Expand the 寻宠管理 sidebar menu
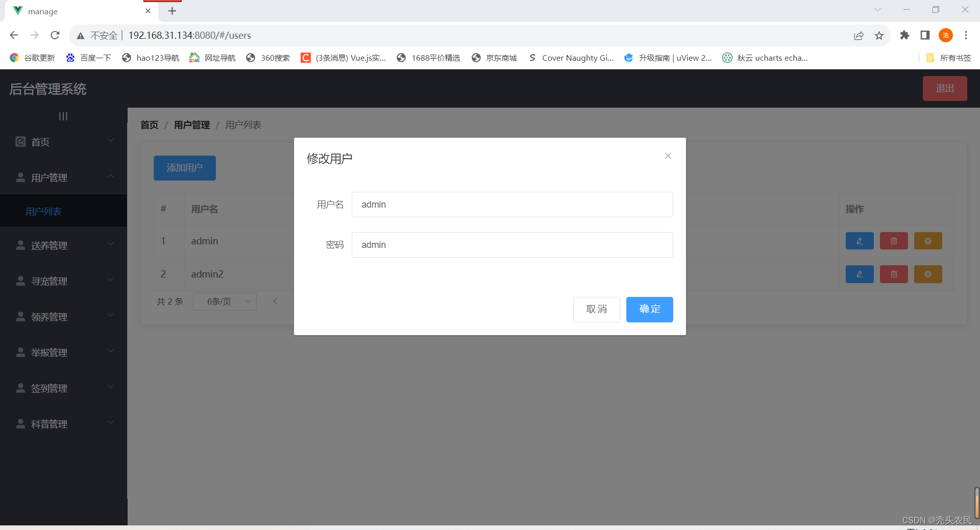 [63, 281]
